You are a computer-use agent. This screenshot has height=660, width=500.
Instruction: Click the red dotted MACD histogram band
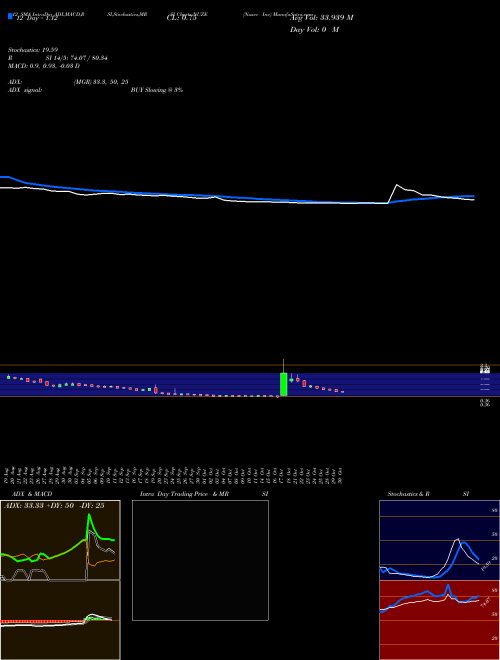42,621
